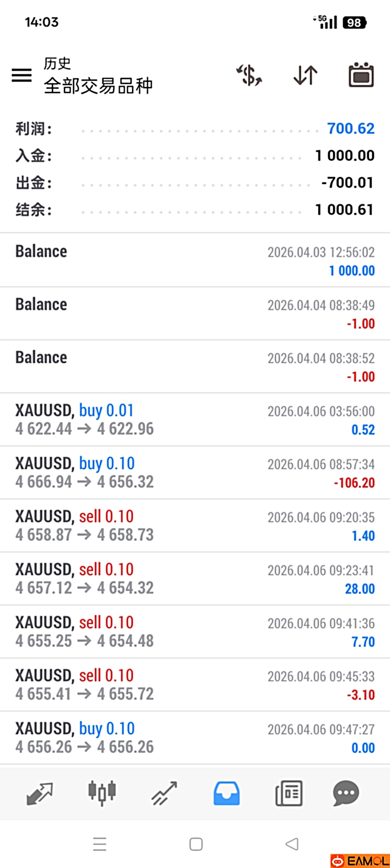Tap the Android recent apps button
Image resolution: width=390 pixels, height=868 pixels.
(x=100, y=844)
